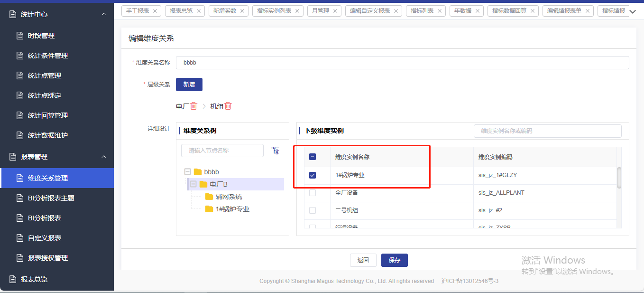Viewport: 644px width, 293px height.
Task: Click the 保存 button
Action: point(394,260)
